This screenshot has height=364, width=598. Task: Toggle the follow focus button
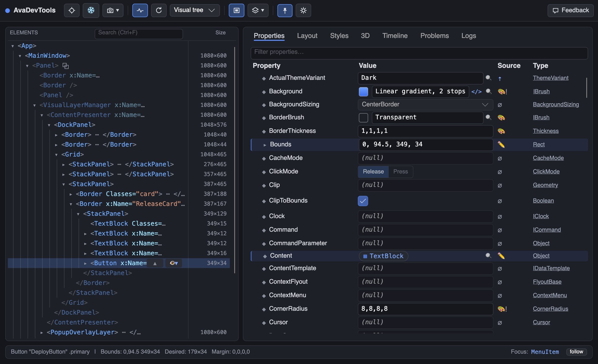tap(576, 352)
